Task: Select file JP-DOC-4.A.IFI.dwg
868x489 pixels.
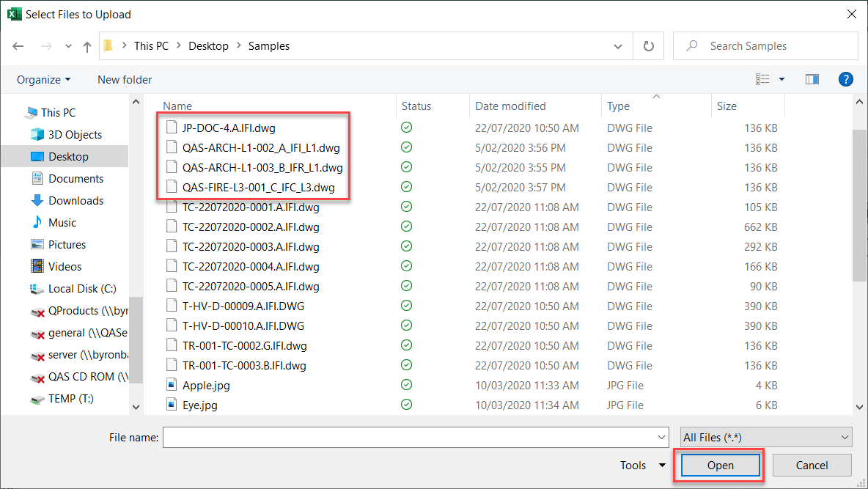Action: (229, 128)
